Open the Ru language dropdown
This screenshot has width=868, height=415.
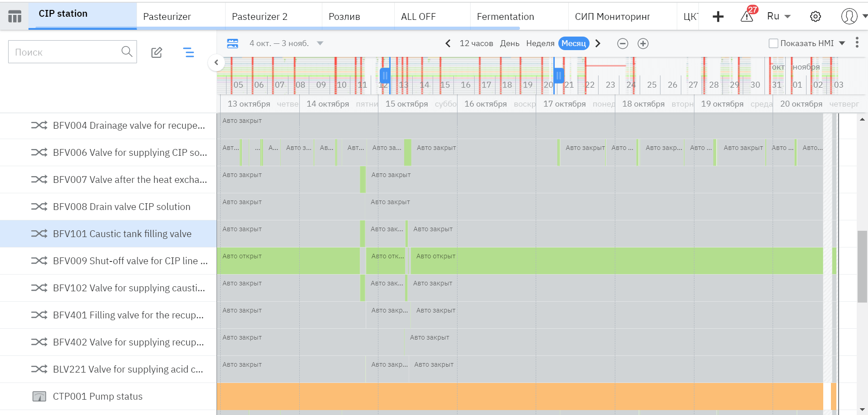click(x=778, y=16)
